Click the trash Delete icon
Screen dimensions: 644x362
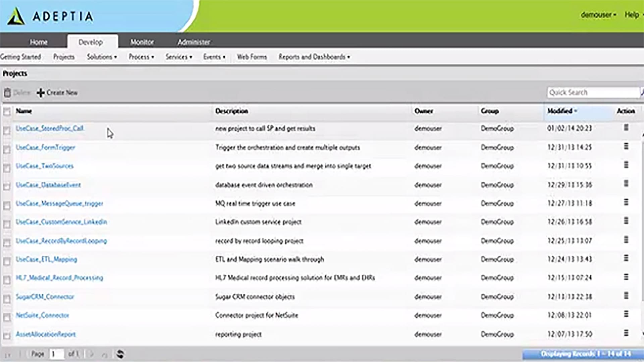pos(7,93)
